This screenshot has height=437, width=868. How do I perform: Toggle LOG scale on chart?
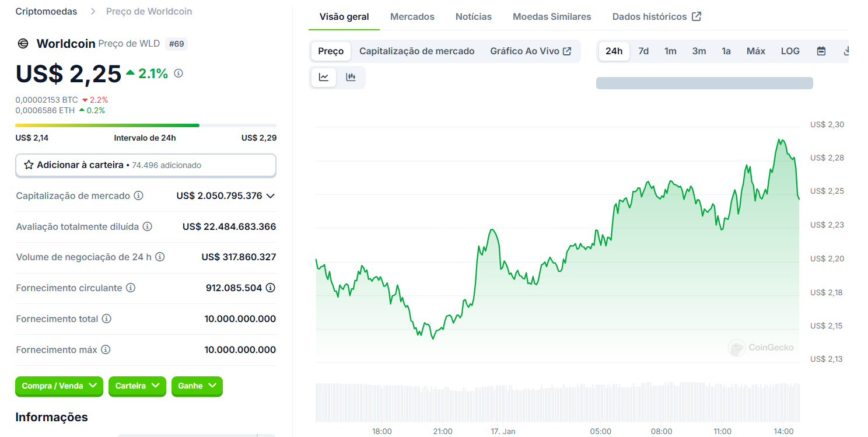click(x=790, y=51)
